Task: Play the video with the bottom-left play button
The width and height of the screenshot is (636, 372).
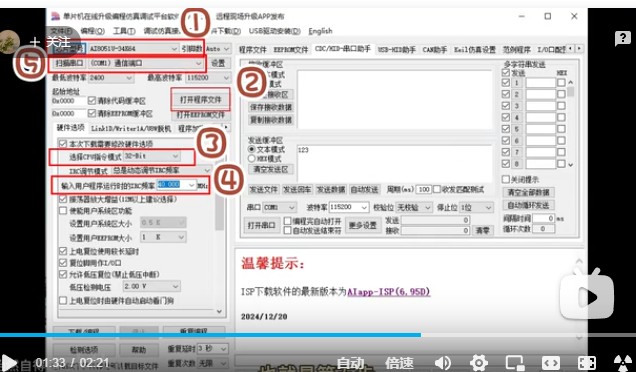Action: pos(9,362)
